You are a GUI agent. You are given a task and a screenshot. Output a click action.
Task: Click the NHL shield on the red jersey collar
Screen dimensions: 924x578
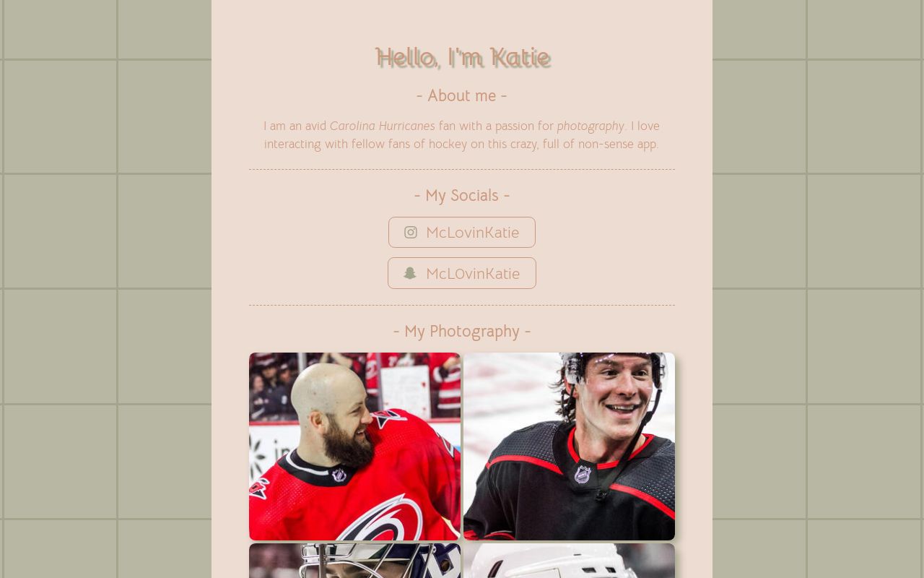pos(339,475)
